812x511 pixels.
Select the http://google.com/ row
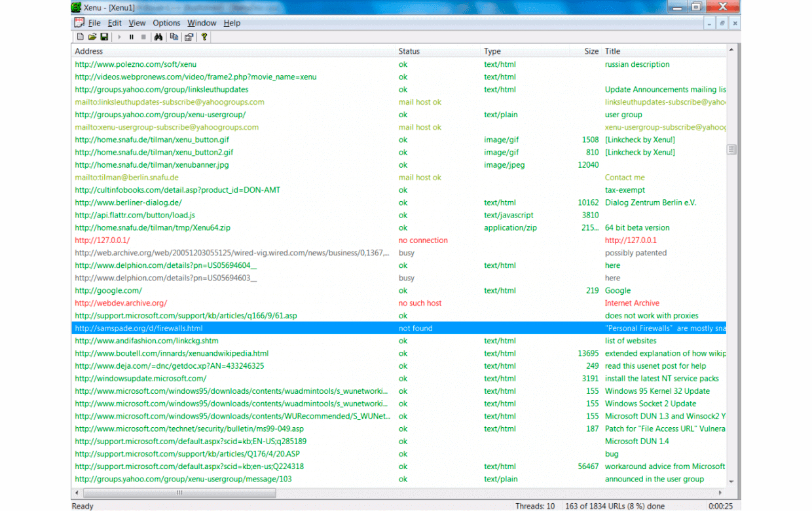point(399,291)
